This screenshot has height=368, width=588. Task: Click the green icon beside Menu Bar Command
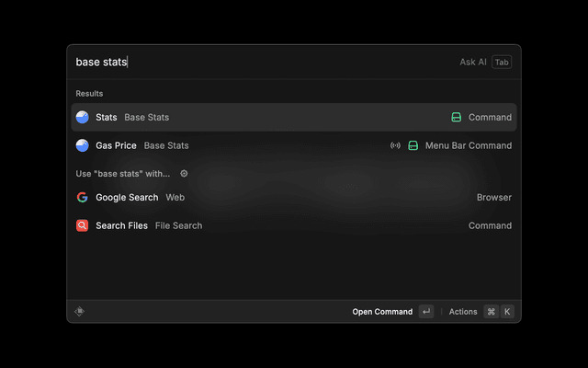(x=413, y=145)
